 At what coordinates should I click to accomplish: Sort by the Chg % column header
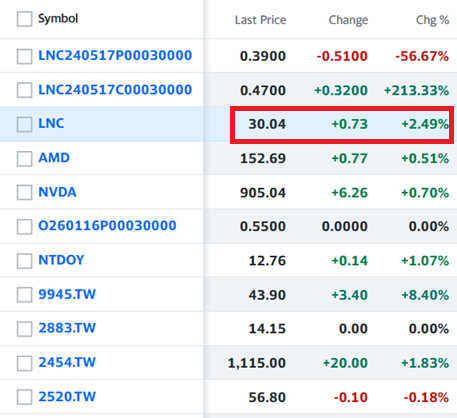point(432,20)
